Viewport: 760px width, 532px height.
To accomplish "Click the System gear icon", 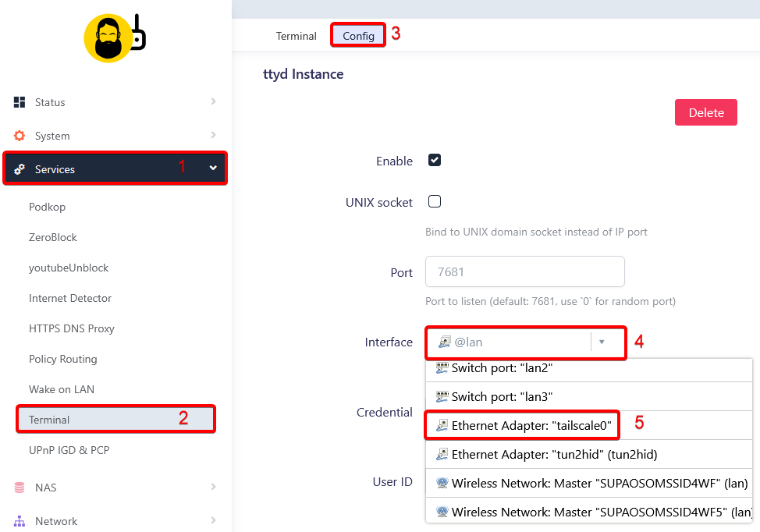I will point(20,136).
